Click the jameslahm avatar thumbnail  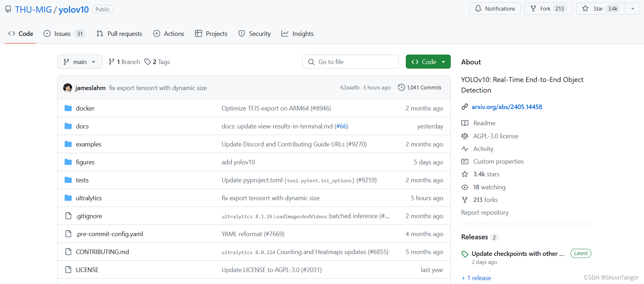(x=67, y=88)
